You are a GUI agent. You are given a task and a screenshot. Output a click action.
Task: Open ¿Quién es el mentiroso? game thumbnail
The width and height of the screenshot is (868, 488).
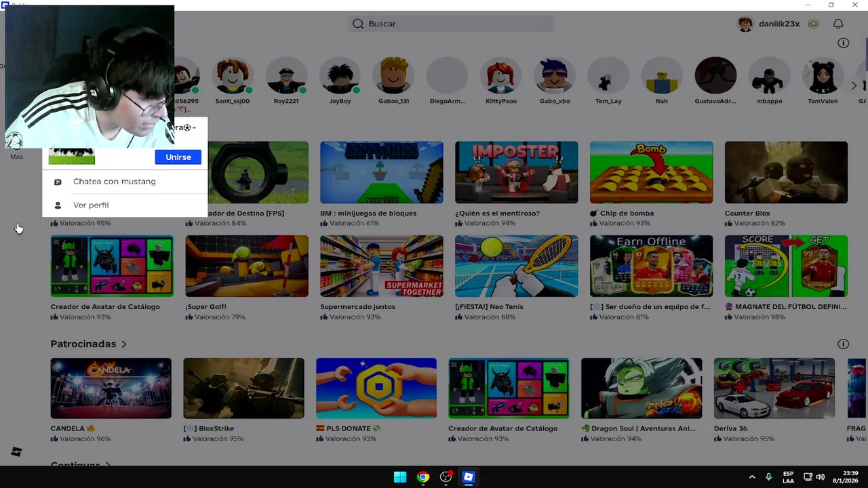click(x=517, y=172)
